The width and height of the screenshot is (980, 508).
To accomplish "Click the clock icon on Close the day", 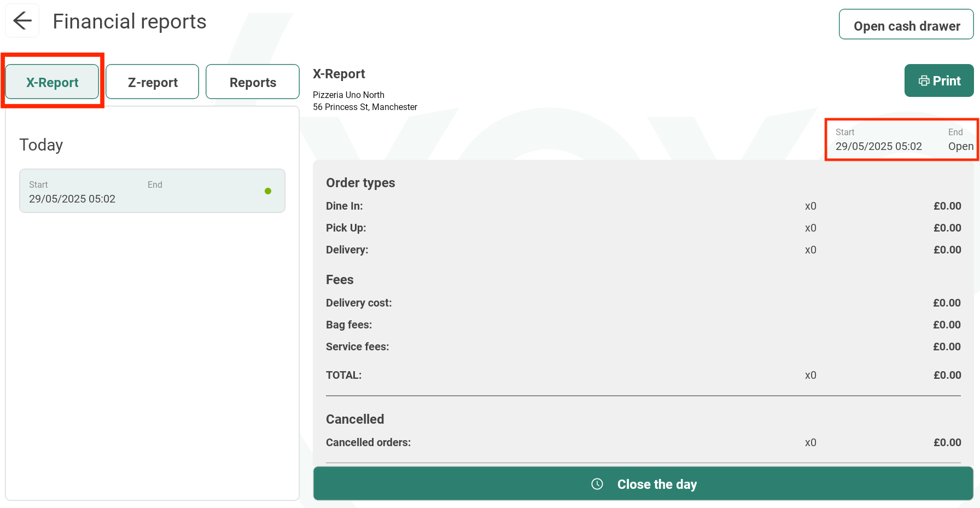I will pyautogui.click(x=597, y=484).
